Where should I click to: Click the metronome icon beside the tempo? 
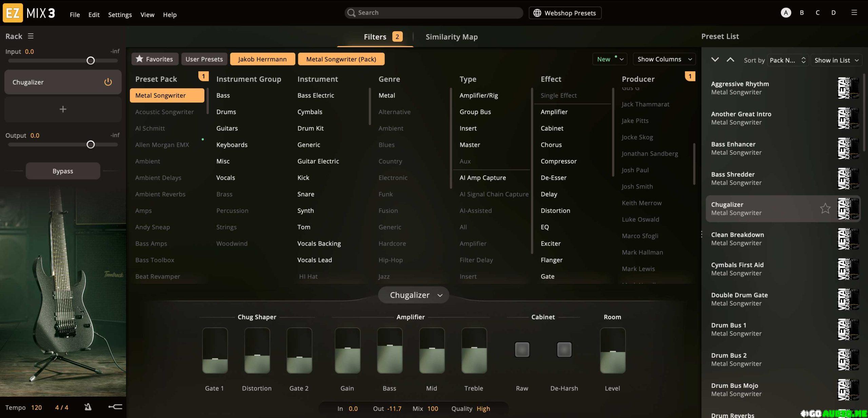88,407
